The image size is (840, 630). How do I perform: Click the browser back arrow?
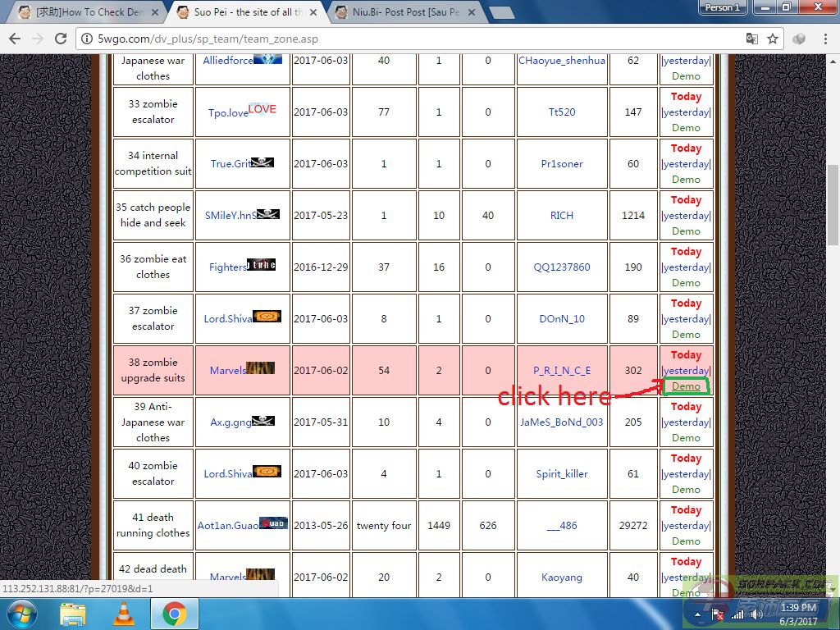(15, 39)
